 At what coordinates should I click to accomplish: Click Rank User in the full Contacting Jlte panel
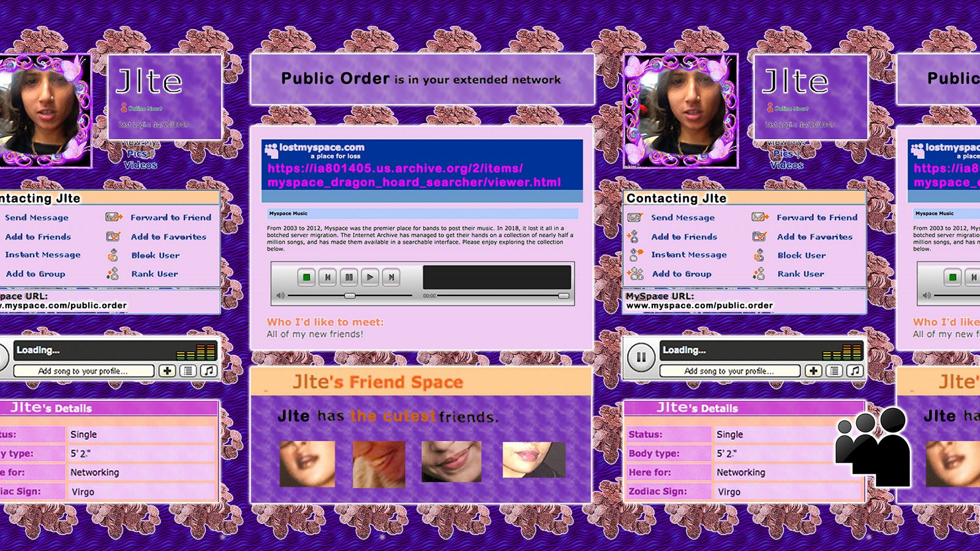(x=801, y=274)
